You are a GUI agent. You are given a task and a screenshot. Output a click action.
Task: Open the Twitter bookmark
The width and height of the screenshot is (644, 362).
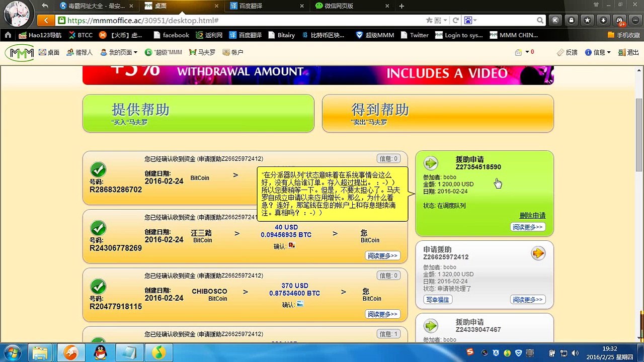click(x=415, y=35)
